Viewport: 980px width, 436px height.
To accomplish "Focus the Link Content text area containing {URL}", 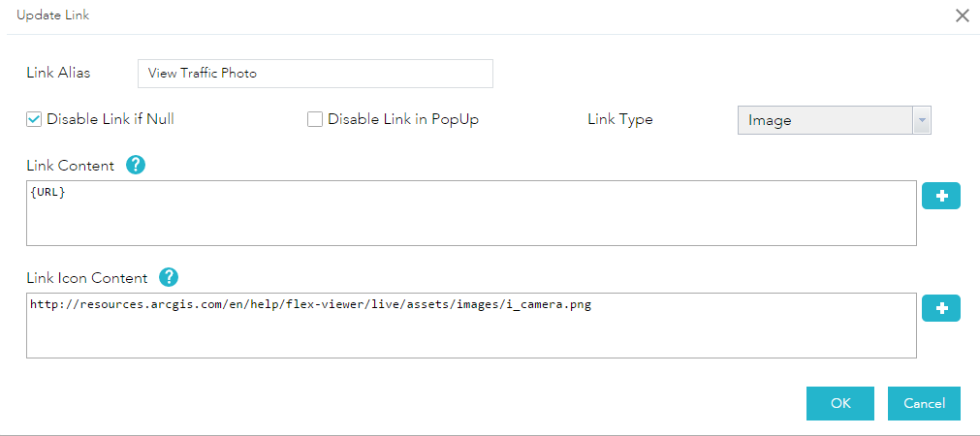I will (x=471, y=212).
